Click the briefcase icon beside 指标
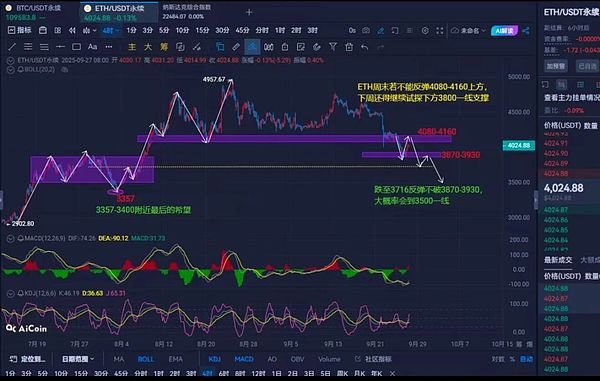Image resolution: width=600 pixels, height=381 pixels. coord(43,30)
